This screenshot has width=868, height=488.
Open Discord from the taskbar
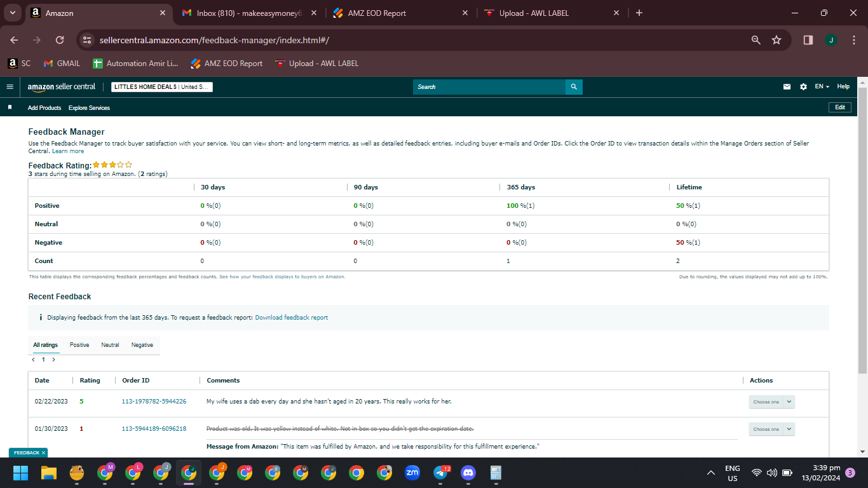[468, 473]
